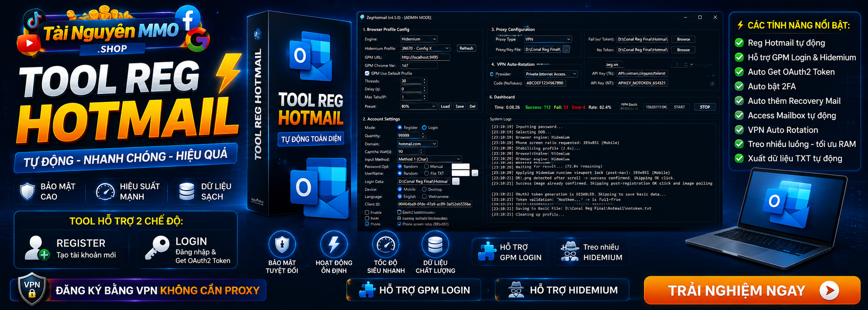Click the STOP button in the Dashboard
Screen dimensions: 868x310
(705, 107)
